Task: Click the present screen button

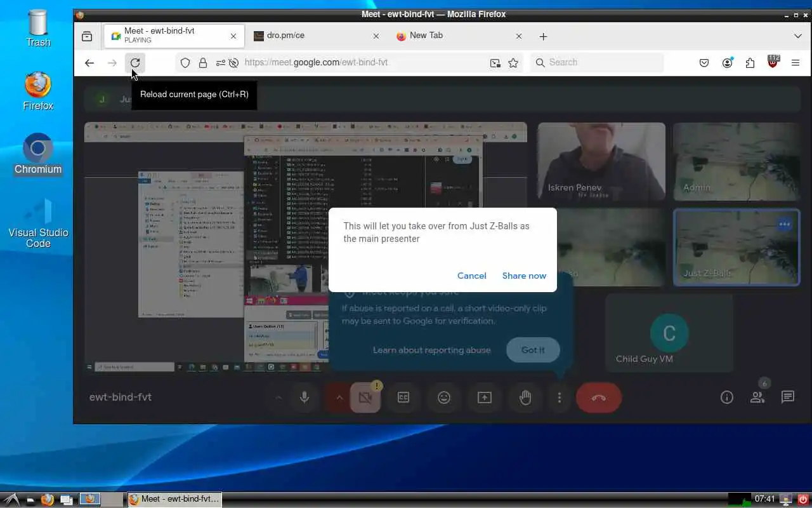Action: (x=485, y=398)
